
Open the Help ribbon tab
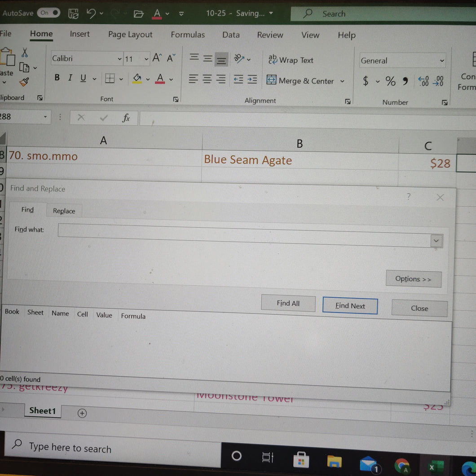(x=346, y=35)
